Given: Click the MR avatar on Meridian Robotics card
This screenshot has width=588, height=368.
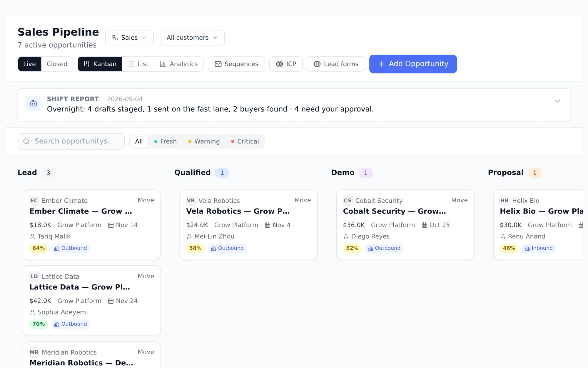Looking at the screenshot, I should click(x=34, y=352).
